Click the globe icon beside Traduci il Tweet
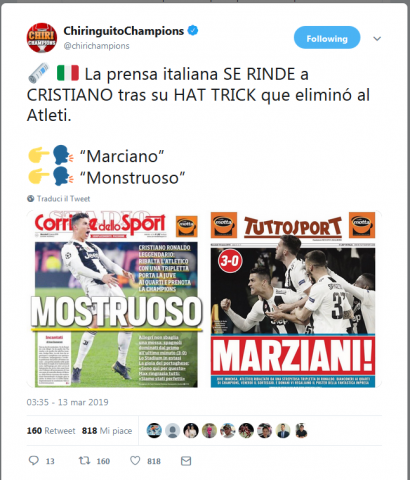 (x=31, y=199)
